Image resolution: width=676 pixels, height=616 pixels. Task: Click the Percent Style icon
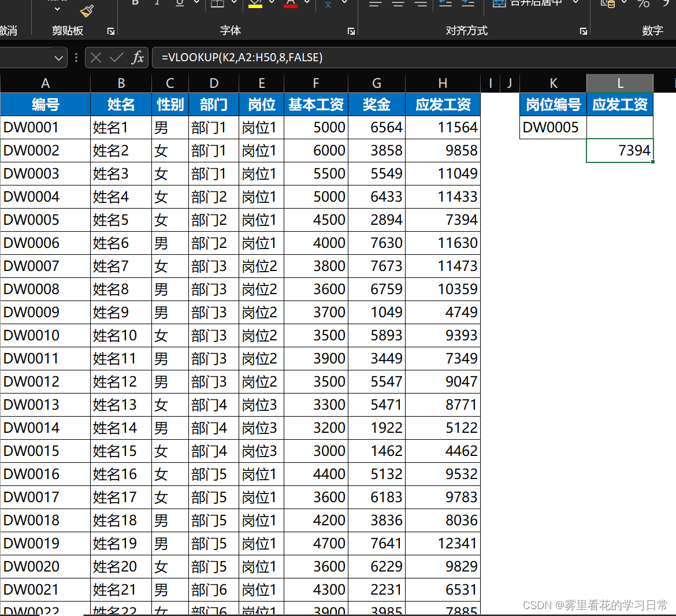644,3
